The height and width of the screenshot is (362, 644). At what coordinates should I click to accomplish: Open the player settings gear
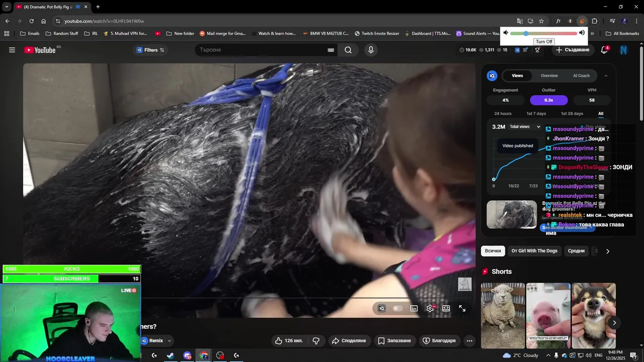click(430, 308)
